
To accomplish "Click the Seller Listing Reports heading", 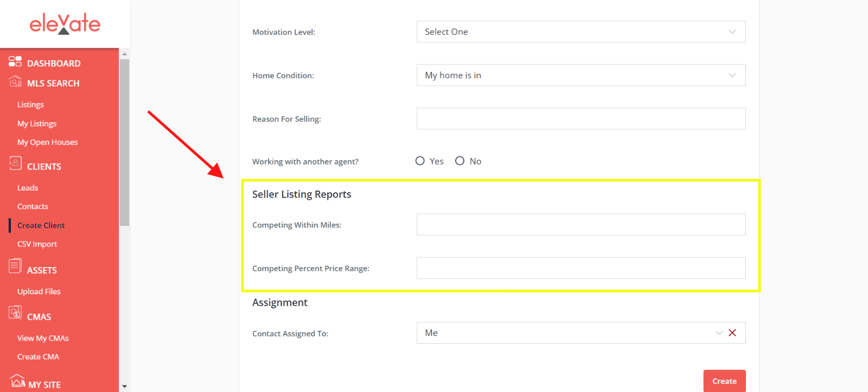I will point(302,194).
